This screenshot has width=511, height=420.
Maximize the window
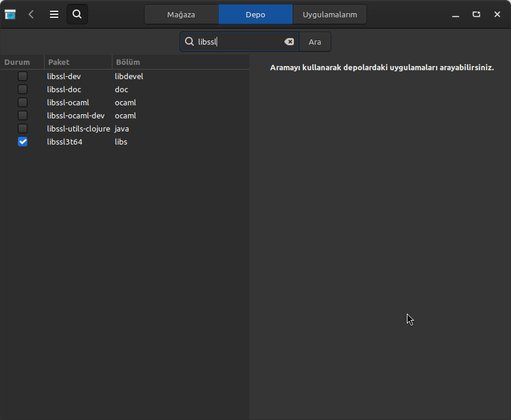click(x=476, y=14)
